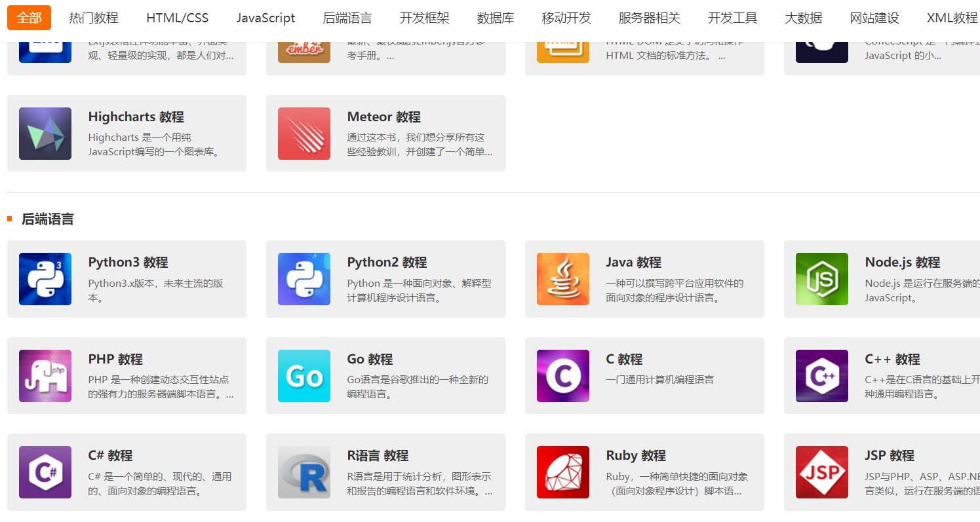
Task: Open the Python3 教程 title link
Action: pyautogui.click(x=128, y=263)
